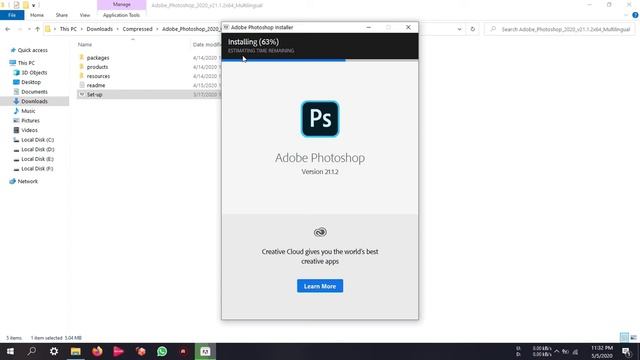The height and width of the screenshot is (360, 640).
Task: Click the Creative Cloud logo icon
Action: pyautogui.click(x=320, y=232)
